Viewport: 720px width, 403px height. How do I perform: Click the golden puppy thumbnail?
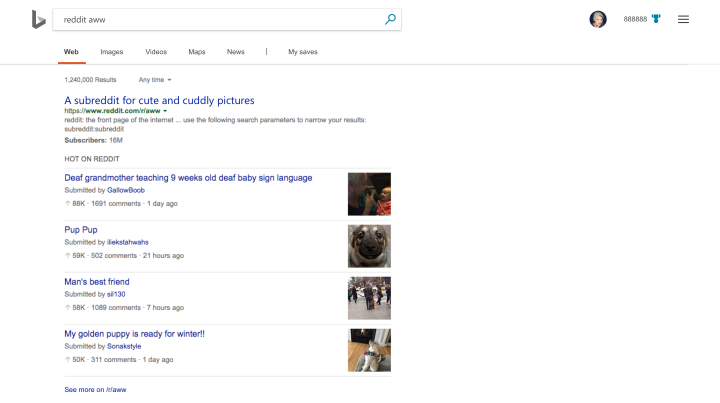click(369, 350)
